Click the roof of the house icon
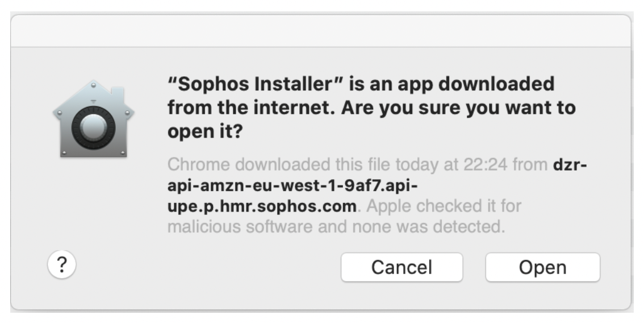 point(93,97)
